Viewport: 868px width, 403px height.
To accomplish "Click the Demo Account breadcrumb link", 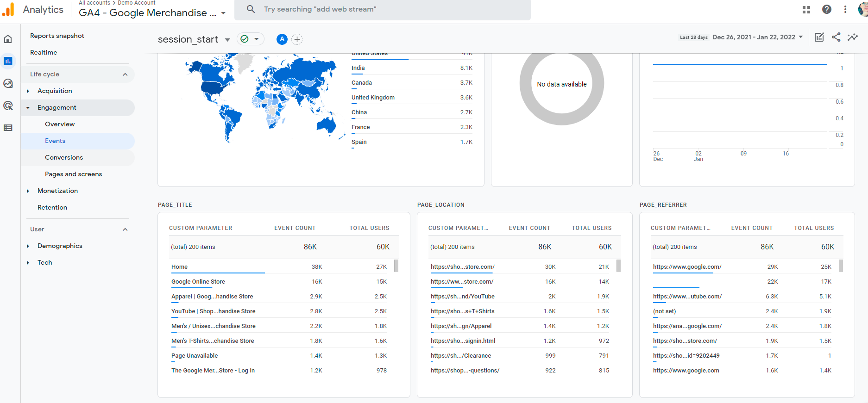I will tap(137, 3).
